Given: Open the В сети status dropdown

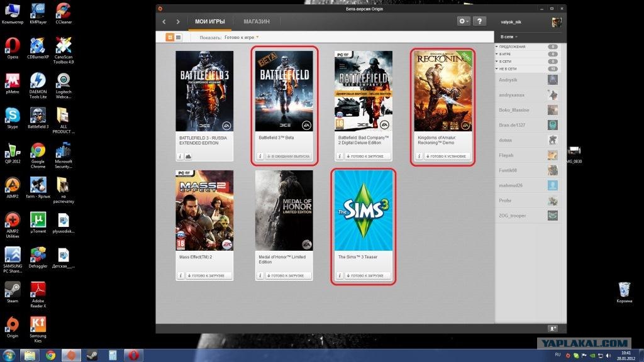Looking at the screenshot, I should (x=509, y=37).
